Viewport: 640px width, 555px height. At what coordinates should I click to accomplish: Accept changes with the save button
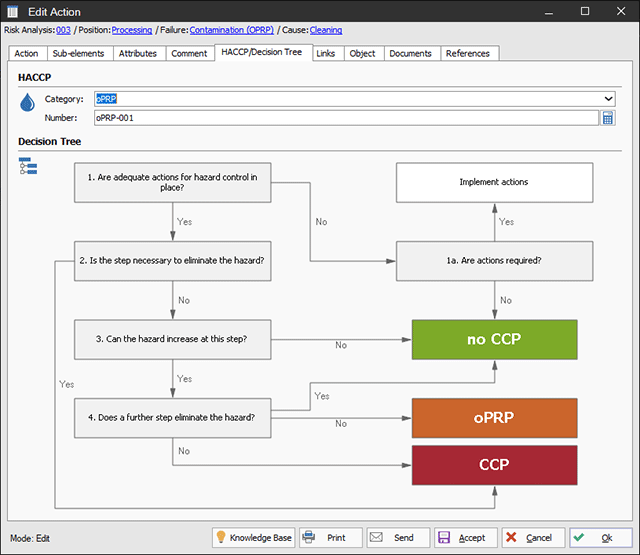pos(464,537)
